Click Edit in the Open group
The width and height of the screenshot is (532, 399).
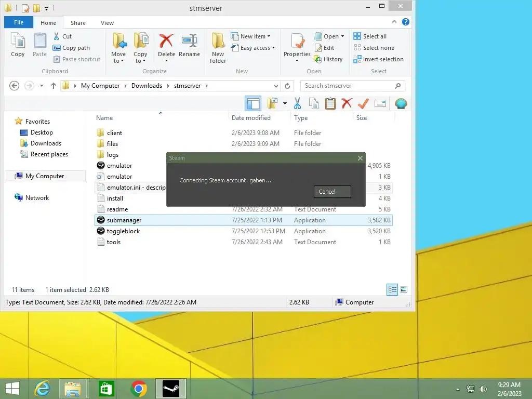pos(324,48)
